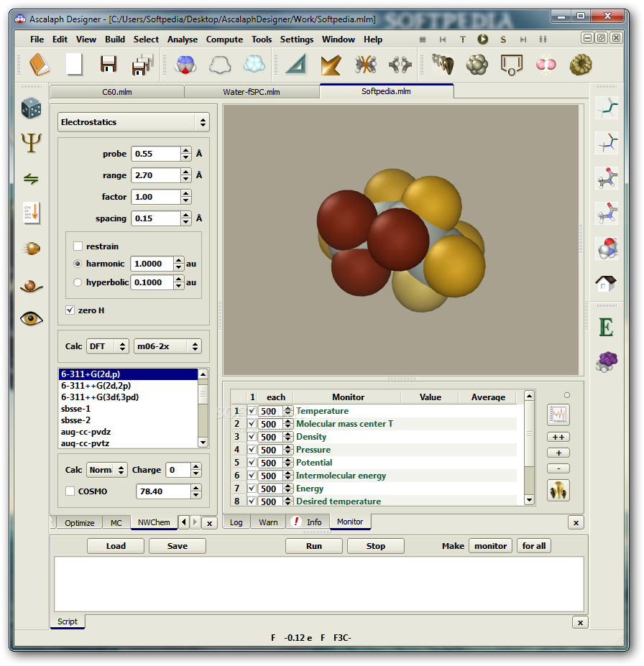The height and width of the screenshot is (666, 644).
Task: Click the range value spinner arrows
Action: [186, 175]
